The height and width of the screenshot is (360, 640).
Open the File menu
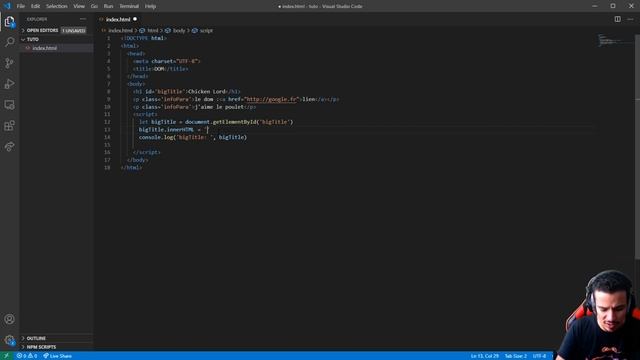[x=21, y=6]
